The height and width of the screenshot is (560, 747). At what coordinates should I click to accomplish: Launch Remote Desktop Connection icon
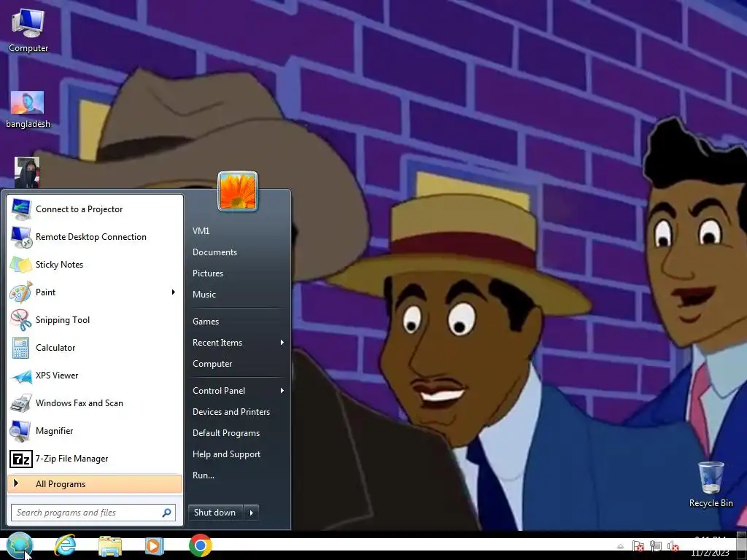pyautogui.click(x=21, y=237)
